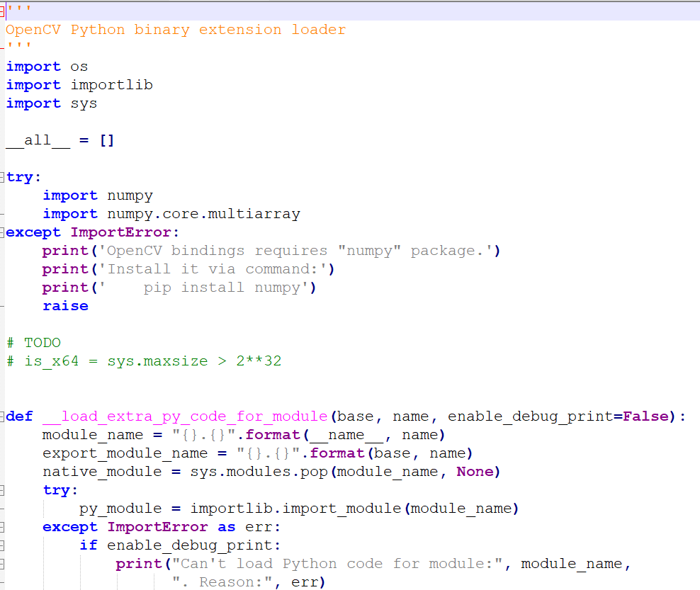Click the closing triple quotes of docstring
This screenshot has height=590, width=700.
(x=19, y=45)
